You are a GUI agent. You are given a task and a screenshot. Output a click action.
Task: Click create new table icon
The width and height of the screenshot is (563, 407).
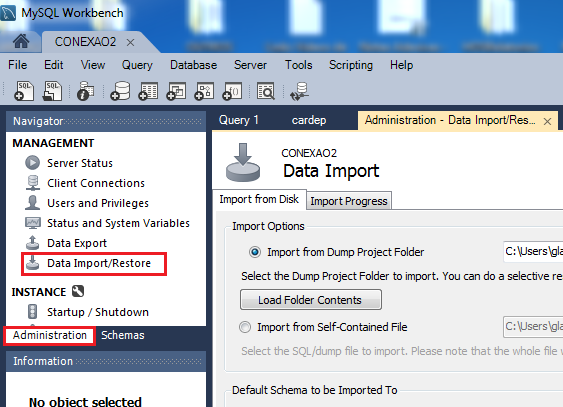click(148, 91)
